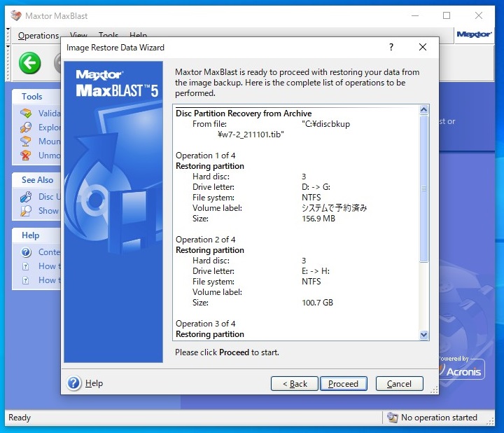Click the 'Ready' status bar text
Screen dimensions: 504x433
point(20,418)
